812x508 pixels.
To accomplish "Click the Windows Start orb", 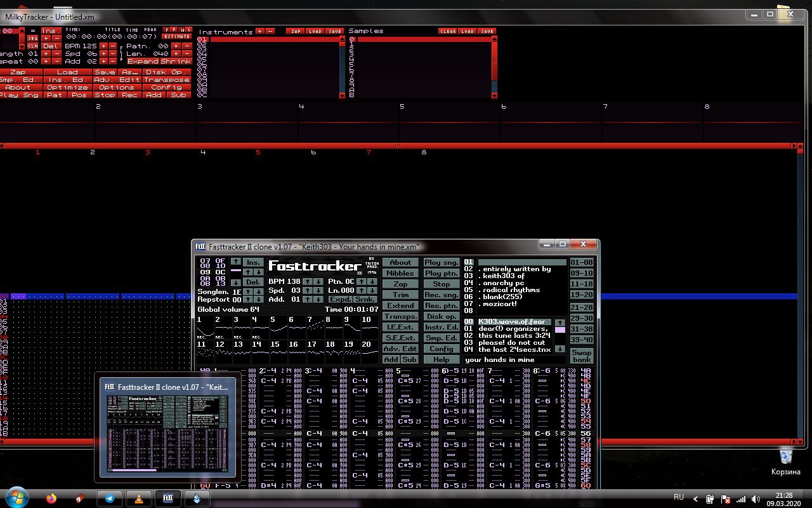I will coord(16,497).
